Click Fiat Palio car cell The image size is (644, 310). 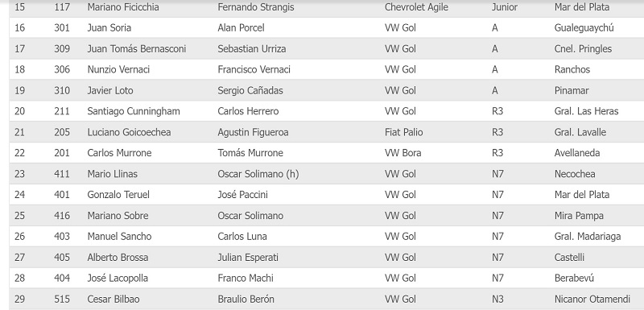404,132
